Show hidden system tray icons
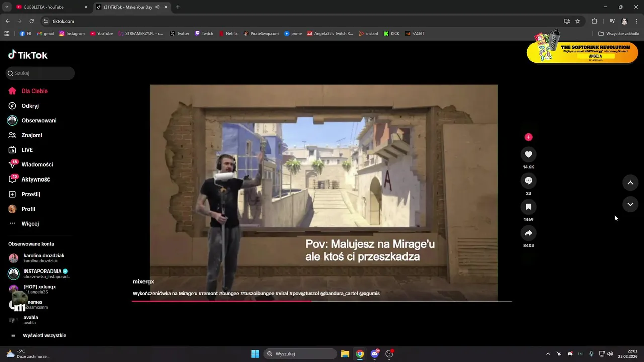This screenshot has height=362, width=644. point(548,354)
